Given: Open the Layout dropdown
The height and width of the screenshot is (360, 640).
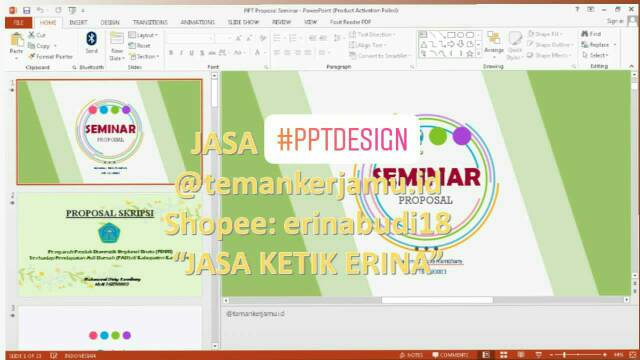Looking at the screenshot, I should tap(143, 35).
